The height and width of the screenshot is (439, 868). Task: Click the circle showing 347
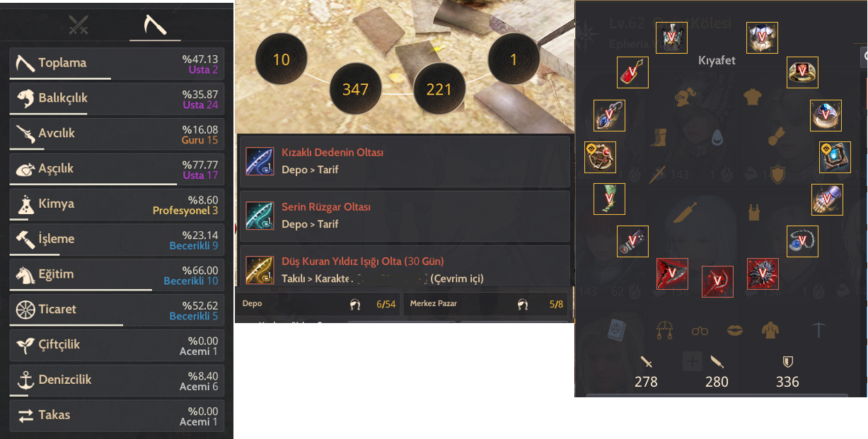click(355, 89)
